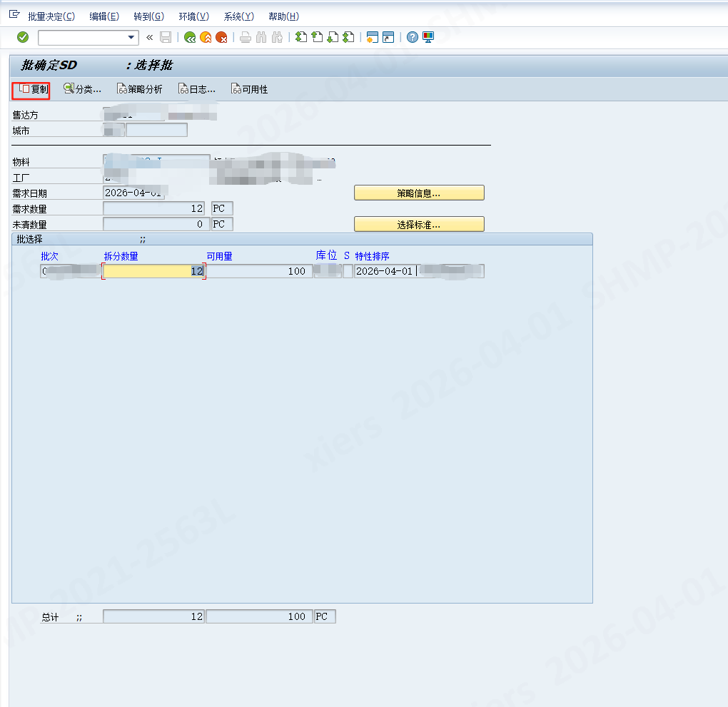This screenshot has width=728, height=707.
Task: Click the 拆分数量 yellow input field
Action: coord(153,271)
